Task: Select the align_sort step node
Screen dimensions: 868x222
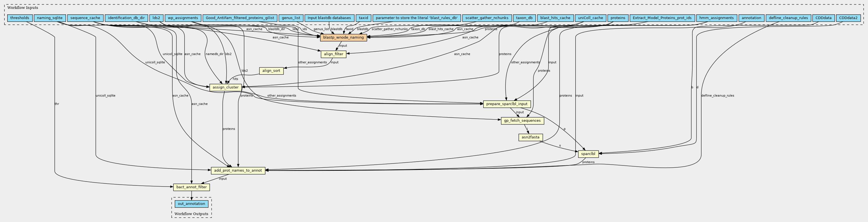Action: pyautogui.click(x=271, y=71)
